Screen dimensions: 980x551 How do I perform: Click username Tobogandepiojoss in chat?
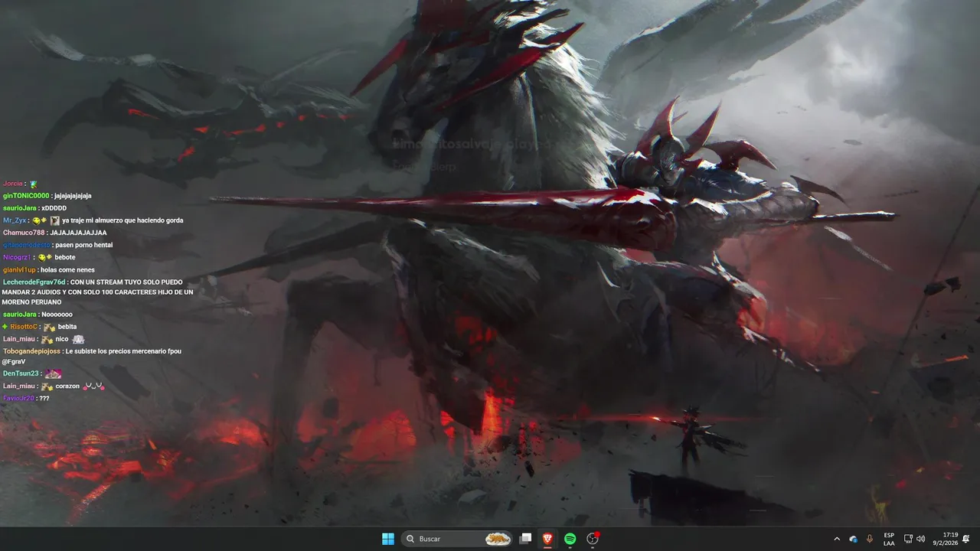[x=31, y=351]
